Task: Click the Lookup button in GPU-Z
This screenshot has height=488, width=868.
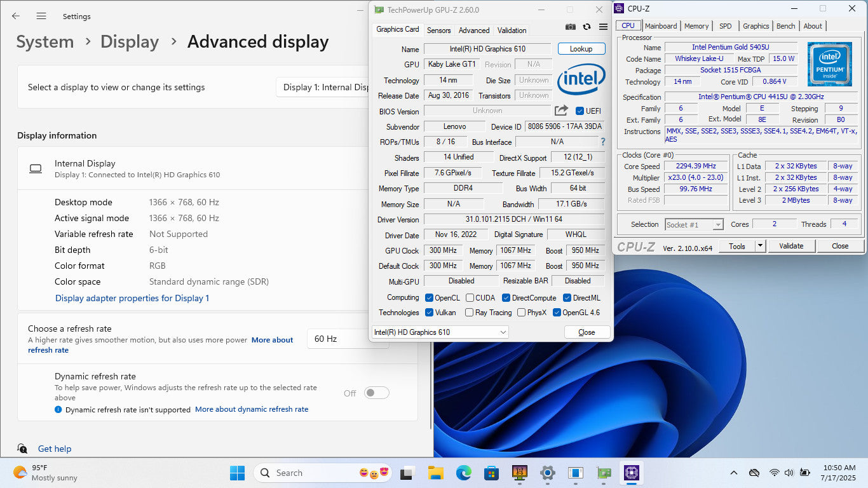Action: (581, 49)
